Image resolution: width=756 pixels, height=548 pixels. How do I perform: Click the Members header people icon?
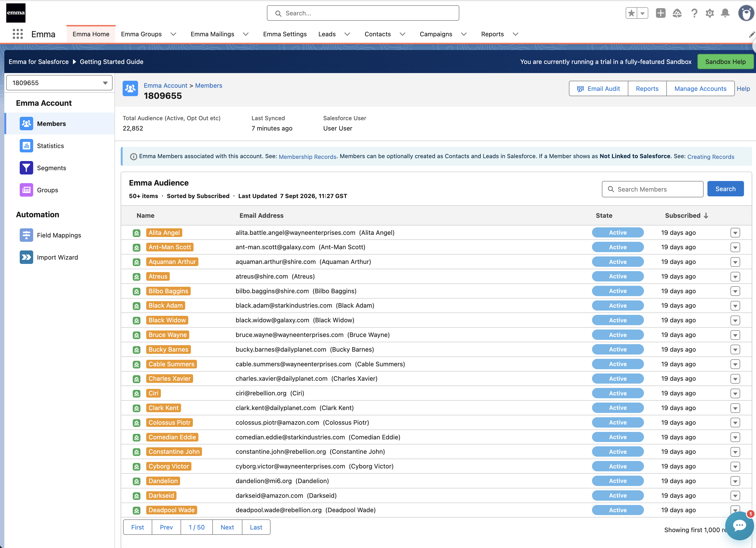click(x=130, y=89)
